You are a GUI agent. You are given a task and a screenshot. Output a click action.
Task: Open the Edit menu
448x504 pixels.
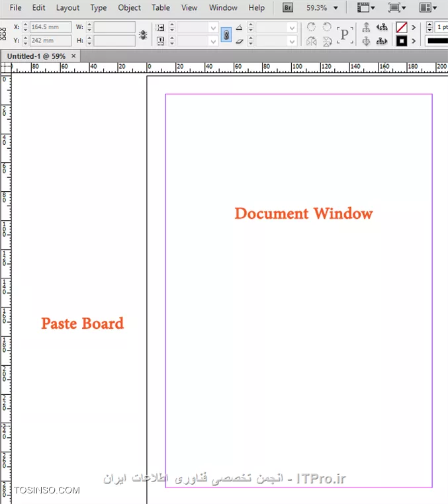(x=38, y=8)
